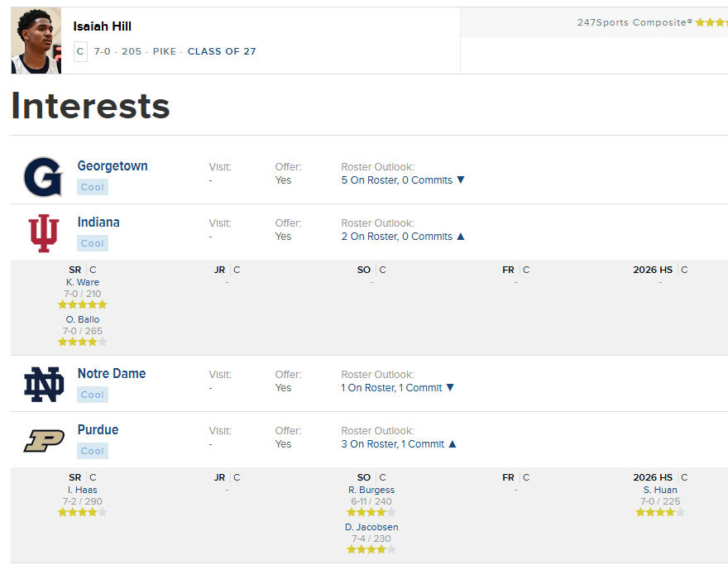Open D. Jacobsen player link
This screenshot has height=565, width=728.
[371, 527]
